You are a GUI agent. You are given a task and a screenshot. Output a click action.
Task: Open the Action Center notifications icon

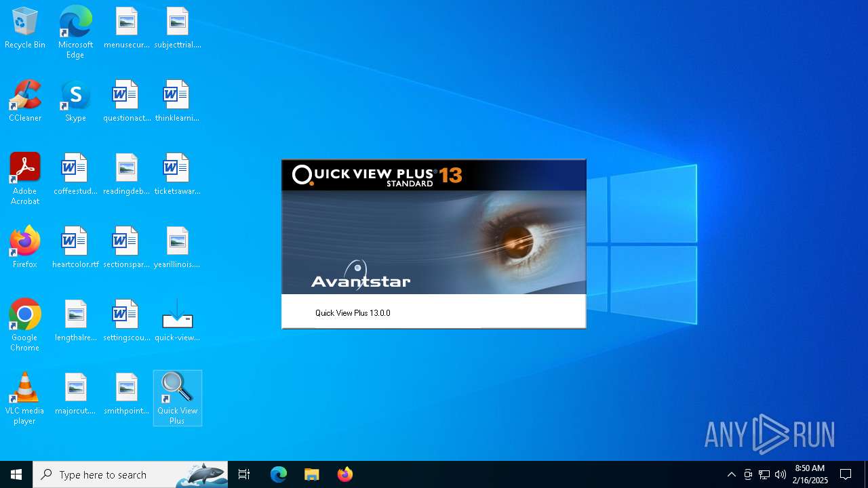click(x=846, y=474)
